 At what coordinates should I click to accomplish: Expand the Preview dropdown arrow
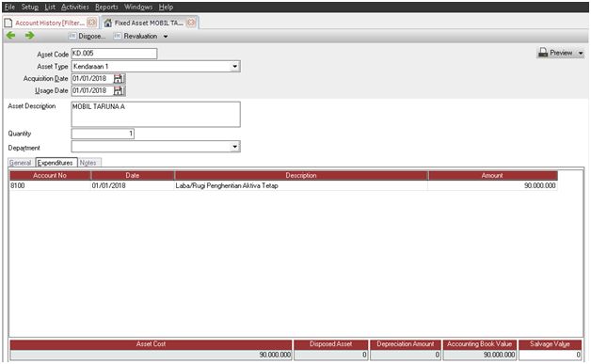[x=581, y=53]
